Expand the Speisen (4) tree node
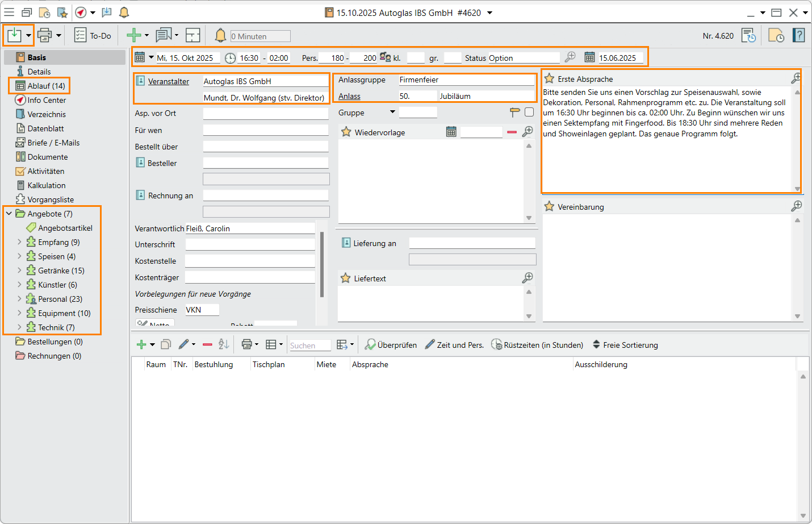Screen dimensions: 812x524 (19, 256)
